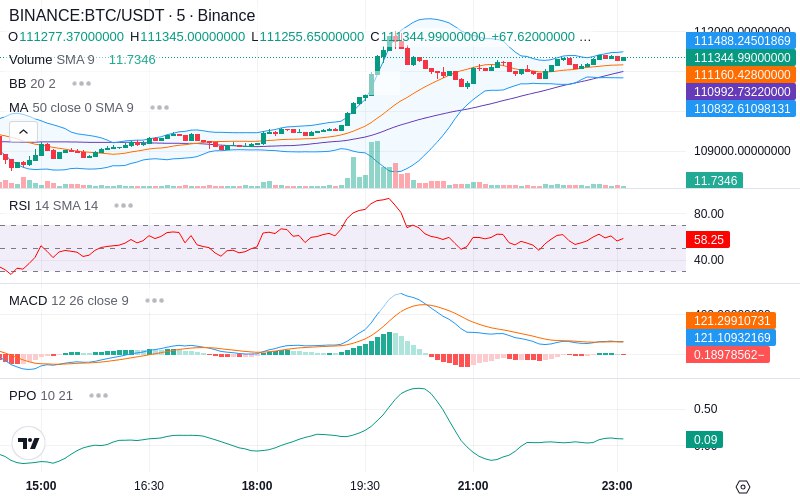800x500 pixels.
Task: Select the PPO 10 21 legend label
Action: pos(41,395)
